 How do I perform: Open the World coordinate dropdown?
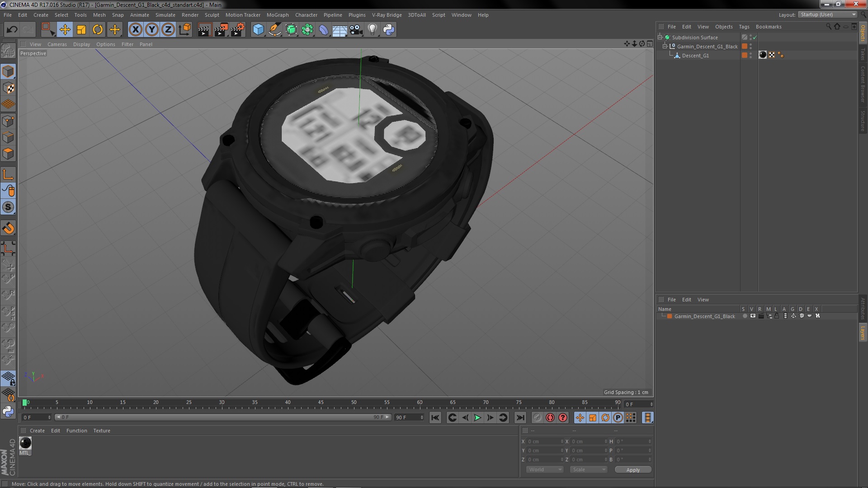(545, 469)
